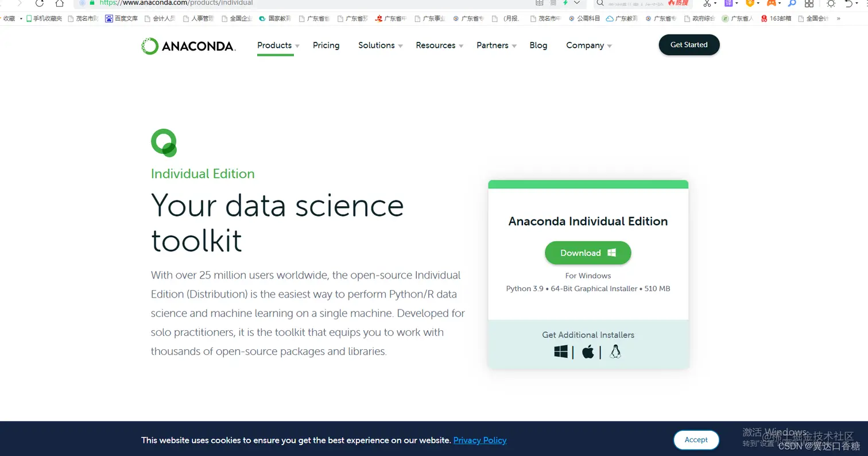
Task: Open the reader mode icon in address bar
Action: coord(539,3)
